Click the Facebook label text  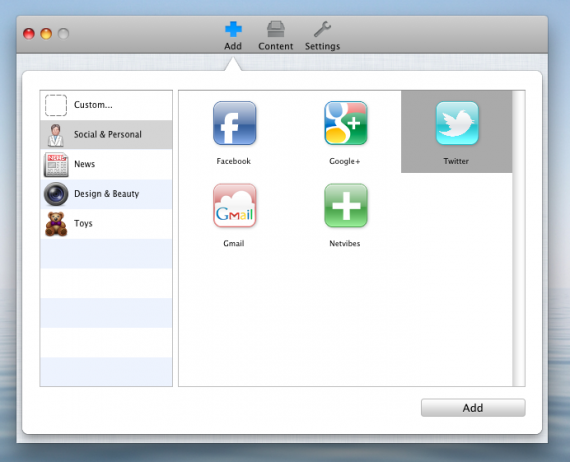pyautogui.click(x=233, y=161)
